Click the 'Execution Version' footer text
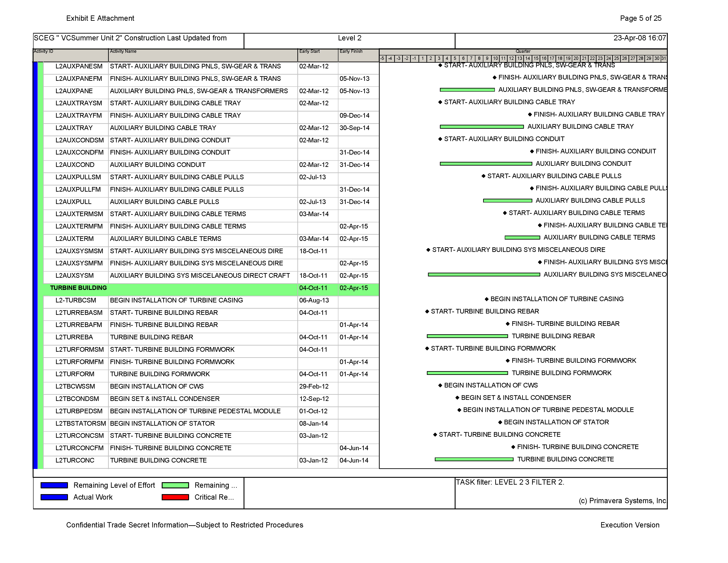The height and width of the screenshot is (563, 728). pyautogui.click(x=630, y=525)
